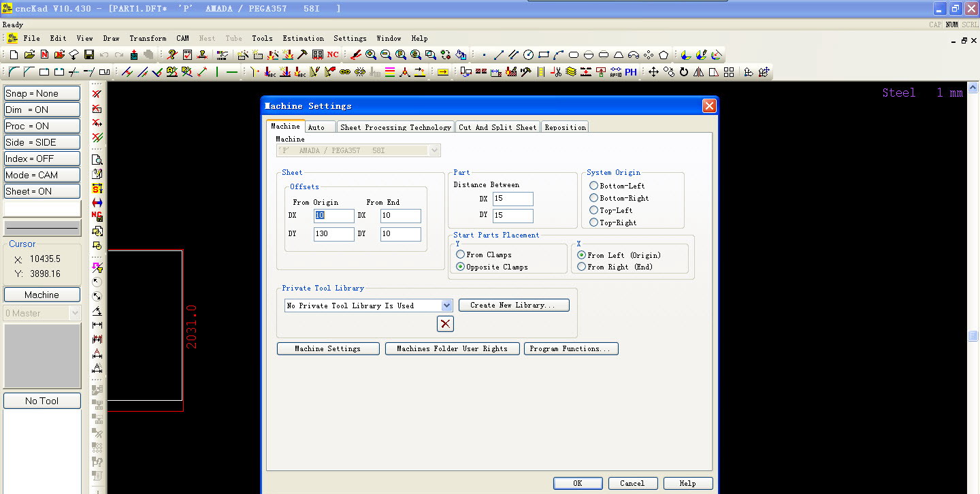Open the Cut And Split Sheet tab
The height and width of the screenshot is (494, 980).
tap(497, 127)
